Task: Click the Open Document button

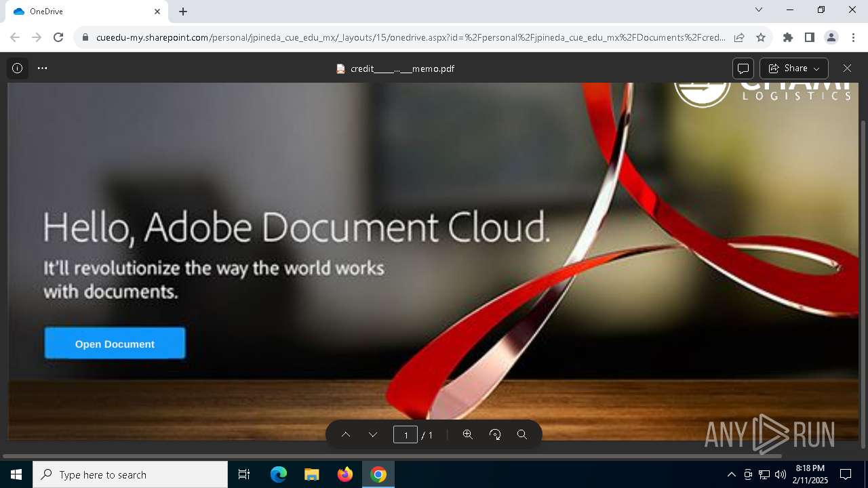Action: (115, 344)
